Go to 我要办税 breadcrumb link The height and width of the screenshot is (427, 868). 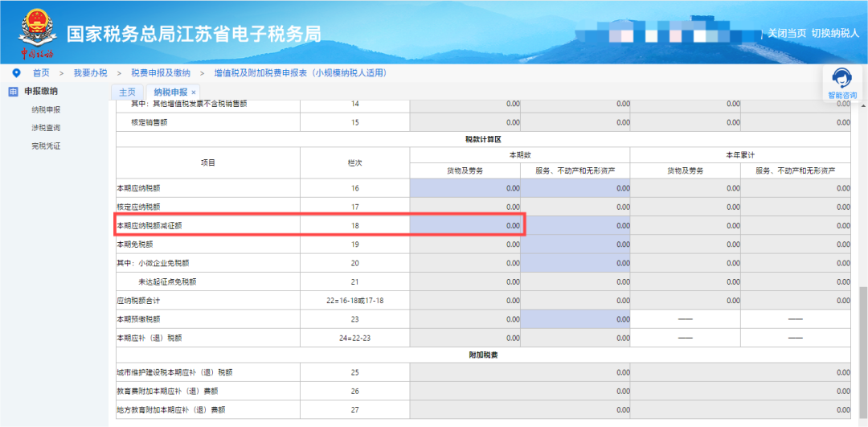[90, 73]
